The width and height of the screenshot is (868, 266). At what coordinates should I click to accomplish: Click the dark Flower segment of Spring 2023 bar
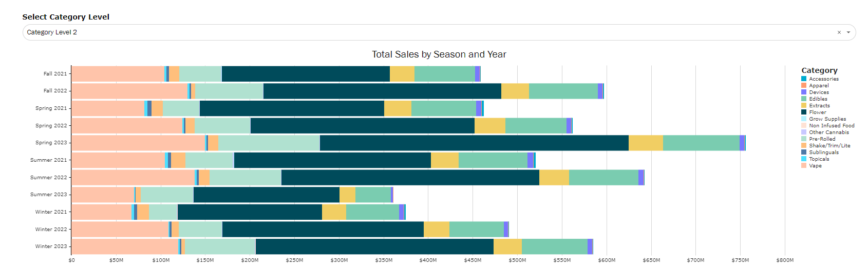[x=474, y=143]
